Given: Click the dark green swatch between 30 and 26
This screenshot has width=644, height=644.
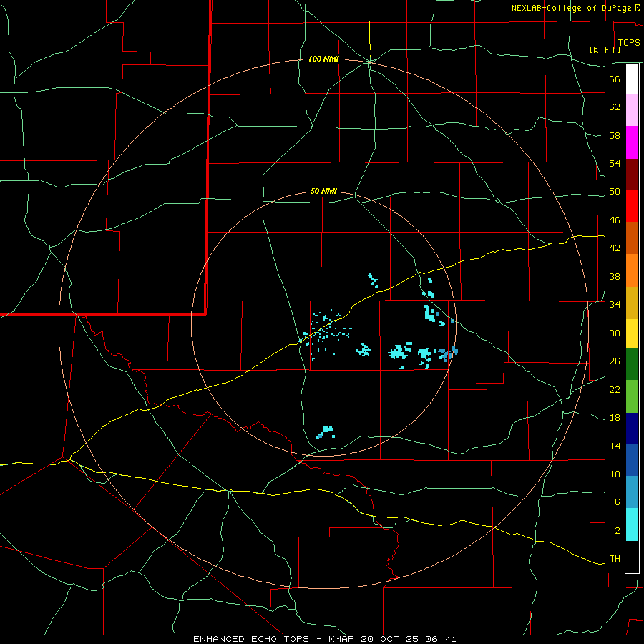Looking at the screenshot, I should coord(632,364).
